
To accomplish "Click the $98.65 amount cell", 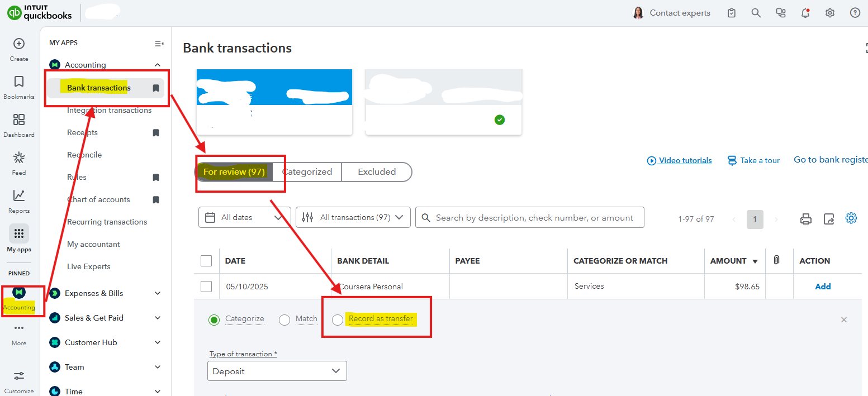I will [x=747, y=287].
